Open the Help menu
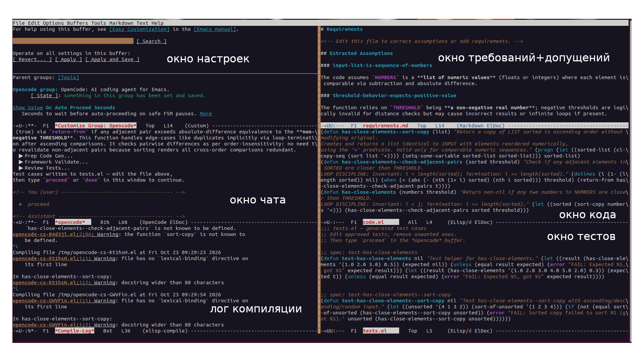 [157, 23]
